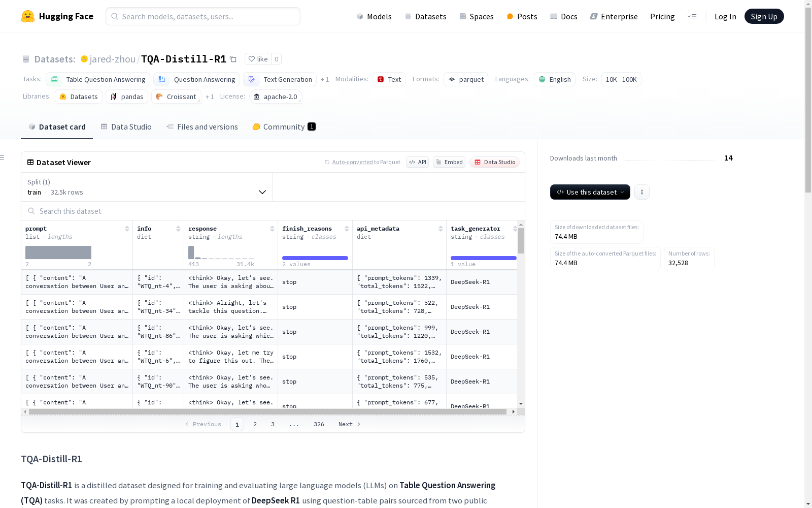Screen dimensions: 812x508
Task: Click the Text Generation task tag
Action: (x=280, y=79)
